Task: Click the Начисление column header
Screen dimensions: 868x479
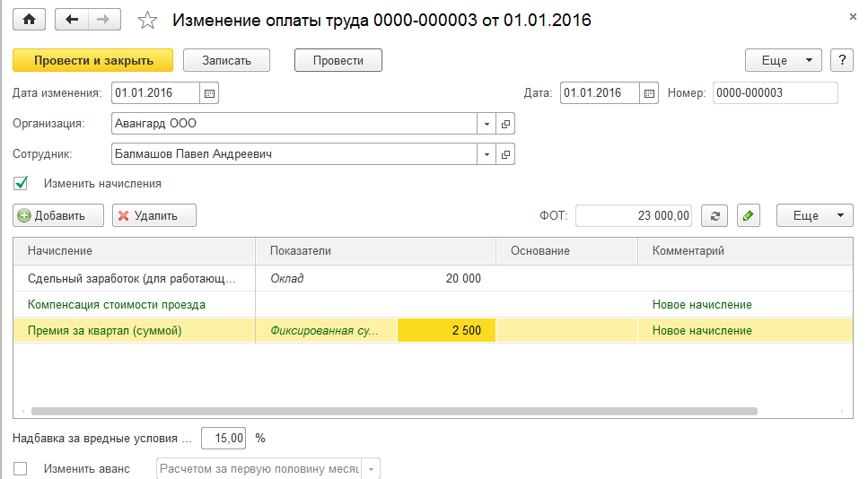Action: point(135,251)
